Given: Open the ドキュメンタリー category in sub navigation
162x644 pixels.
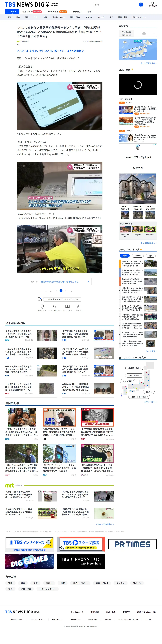Looking at the screenshot, I should (x=139, y=17).
